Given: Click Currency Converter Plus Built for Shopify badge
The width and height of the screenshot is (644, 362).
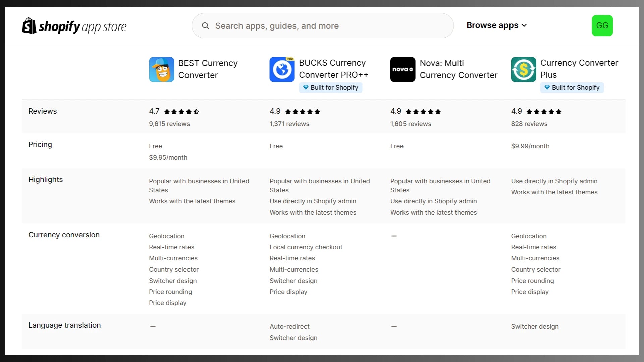Looking at the screenshot, I should [x=572, y=88].
